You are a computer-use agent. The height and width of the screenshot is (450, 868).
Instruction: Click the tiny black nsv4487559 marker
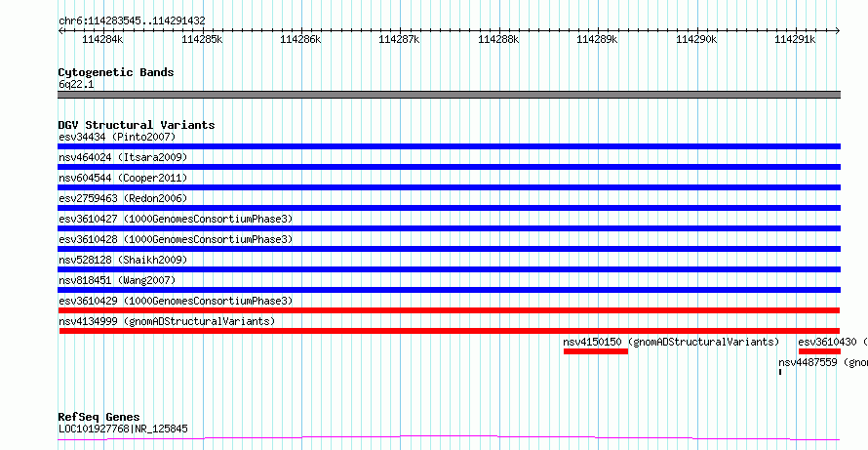tap(780, 372)
